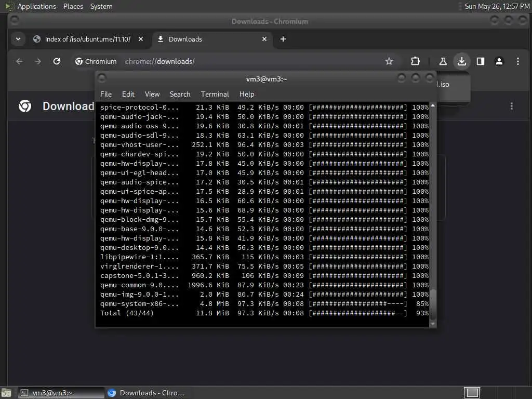532x399 pixels.
Task: Click the qemu-block-dmg-9 package line
Action: click(x=264, y=220)
